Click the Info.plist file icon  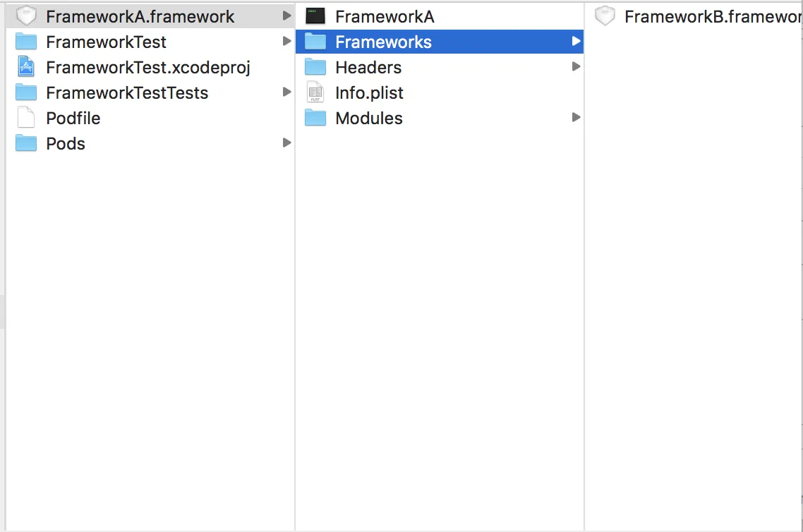(315, 92)
